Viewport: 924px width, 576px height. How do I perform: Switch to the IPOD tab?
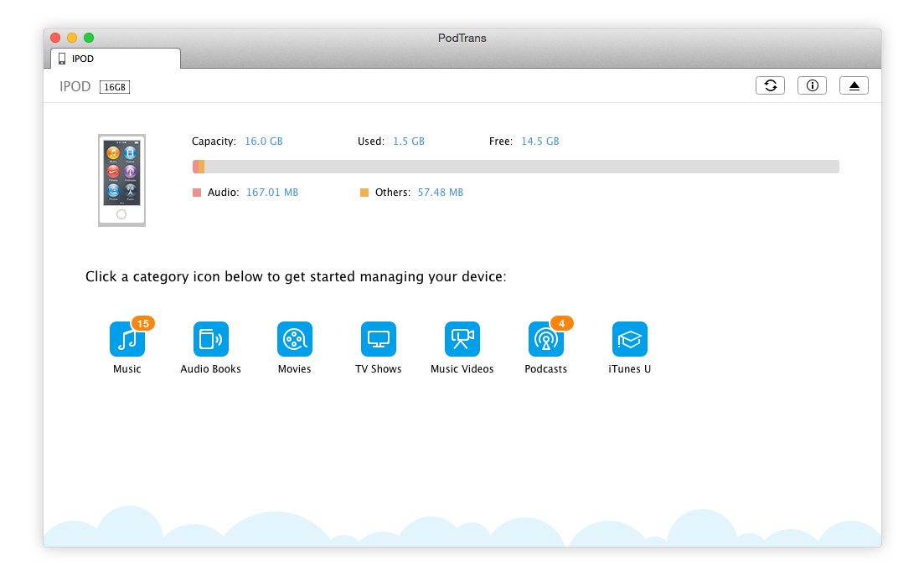116,59
